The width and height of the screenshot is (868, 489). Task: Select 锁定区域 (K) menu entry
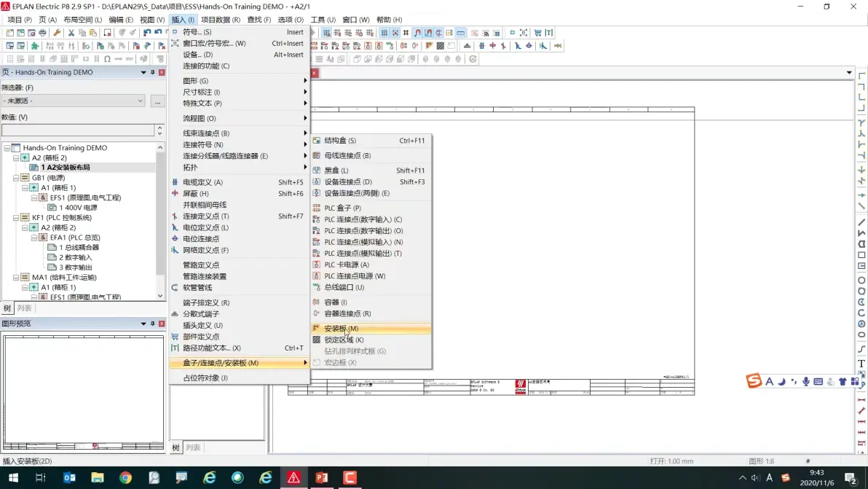[371, 340]
